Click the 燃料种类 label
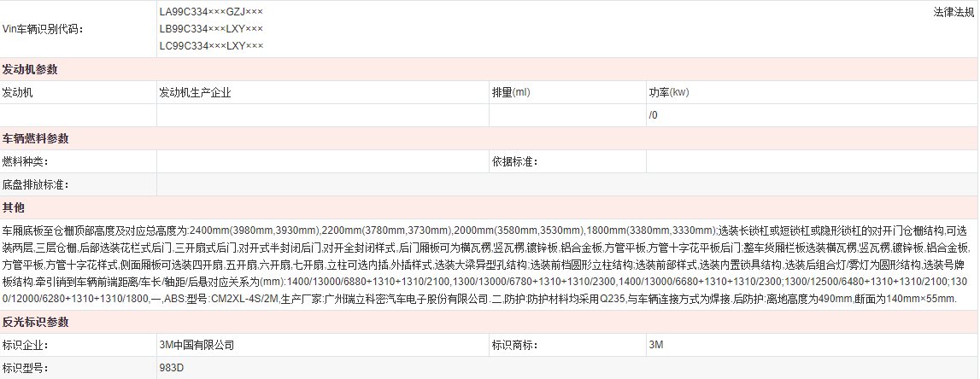The image size is (980, 379). point(25,161)
